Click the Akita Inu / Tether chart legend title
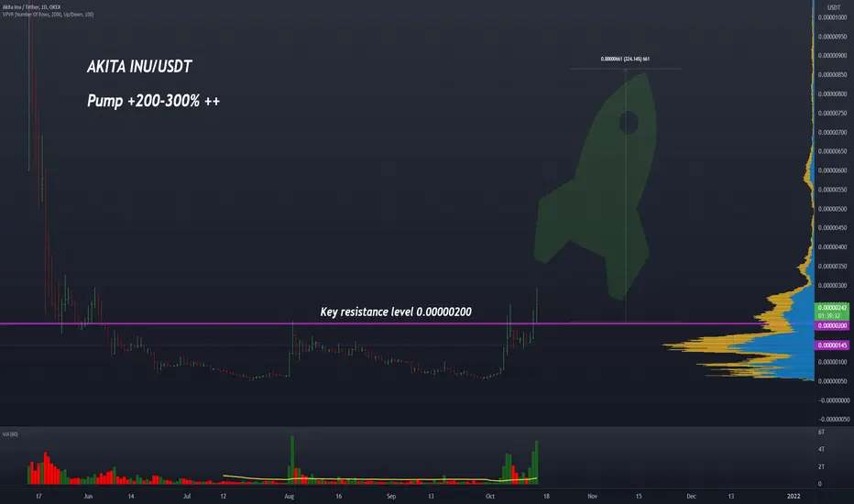Image resolution: width=854 pixels, height=504 pixels. point(31,7)
